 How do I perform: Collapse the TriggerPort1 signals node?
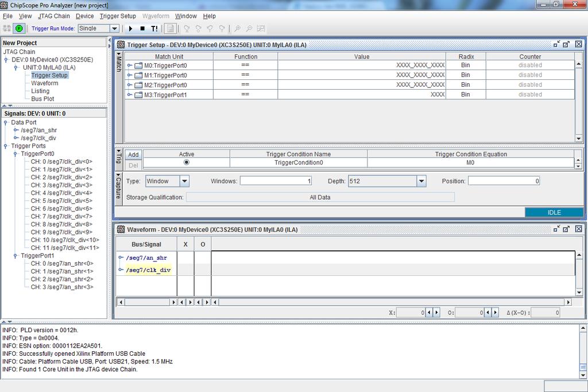click(16, 256)
